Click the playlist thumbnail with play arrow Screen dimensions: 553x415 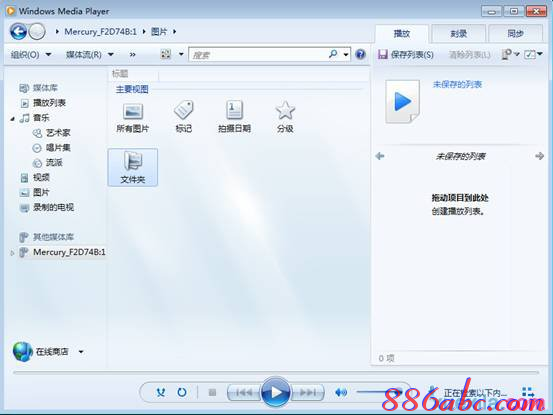coord(402,102)
